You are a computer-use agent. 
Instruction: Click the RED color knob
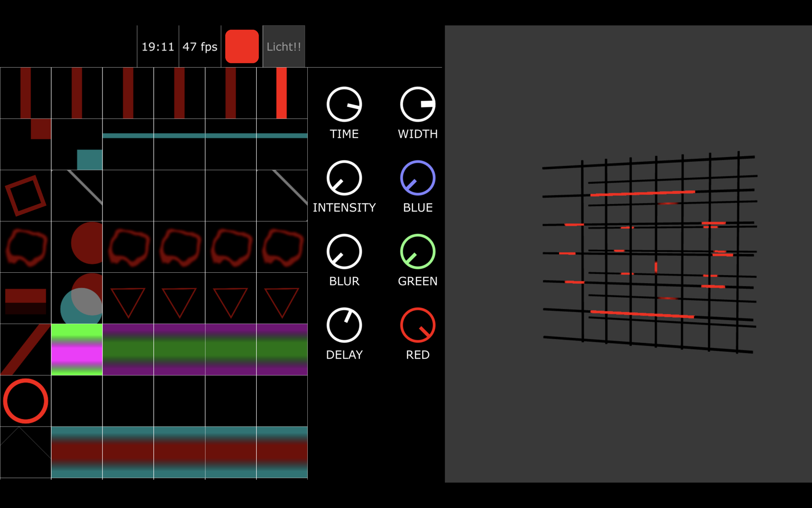click(x=417, y=325)
